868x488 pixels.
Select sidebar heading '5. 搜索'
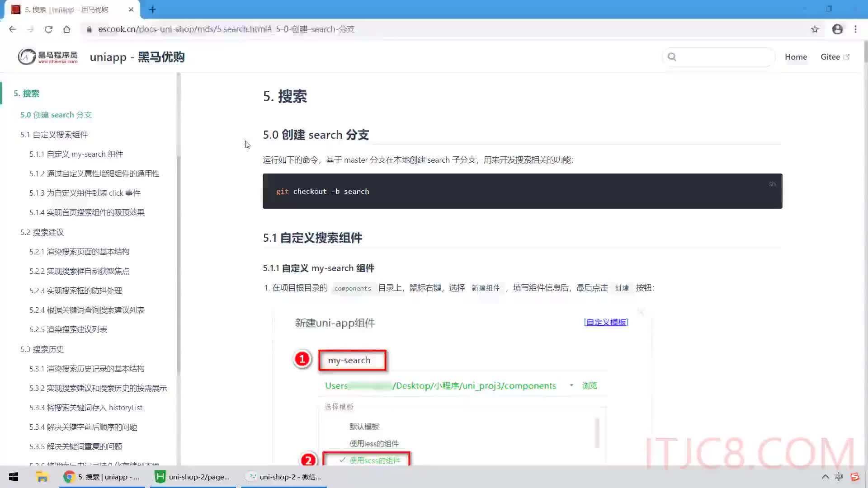coord(26,94)
